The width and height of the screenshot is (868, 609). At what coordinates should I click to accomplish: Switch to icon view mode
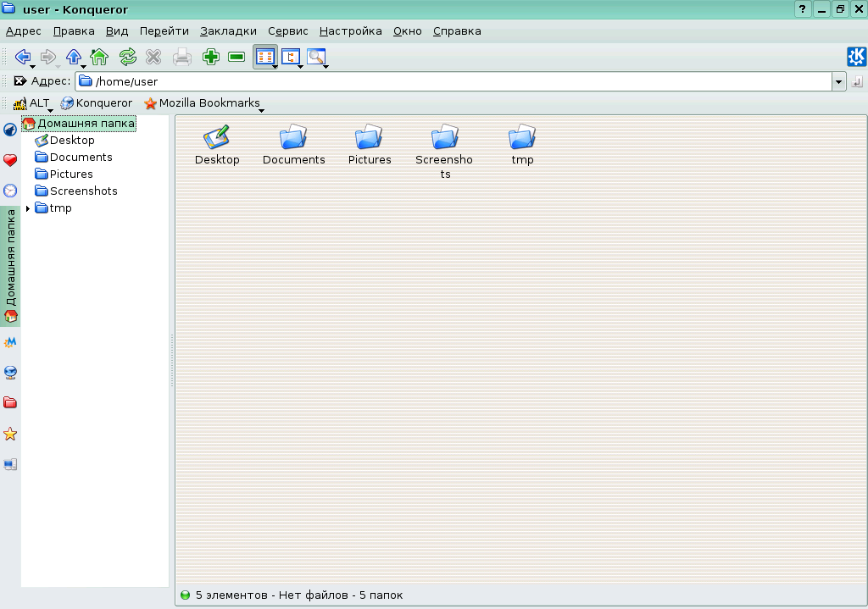264,57
